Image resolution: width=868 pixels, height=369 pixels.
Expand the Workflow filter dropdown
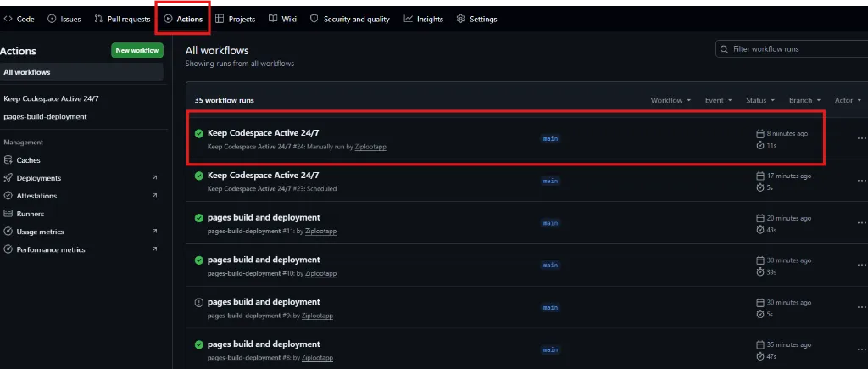(x=671, y=100)
